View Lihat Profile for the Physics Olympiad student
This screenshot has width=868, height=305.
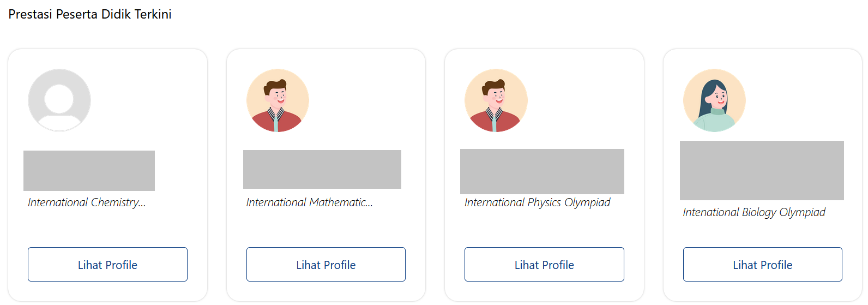(544, 265)
